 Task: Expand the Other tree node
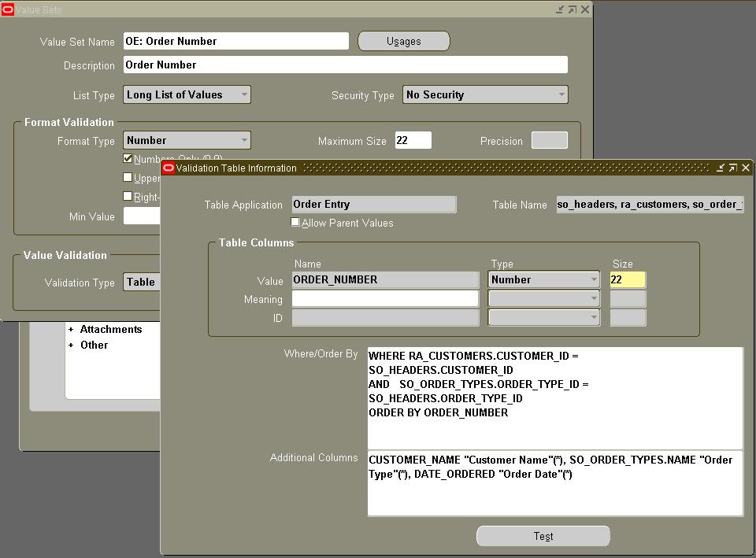(72, 345)
